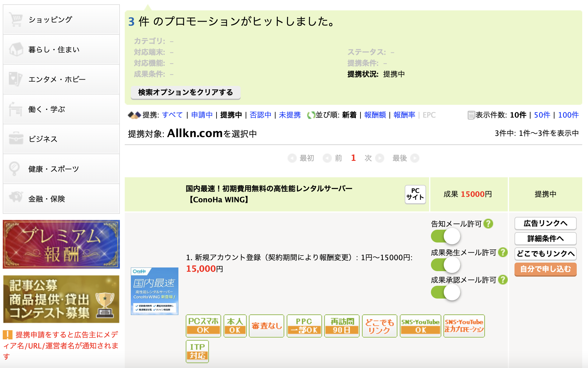The image size is (588, 368).
Task: Toggle the 告知メール許可 switch
Action: coord(446,236)
